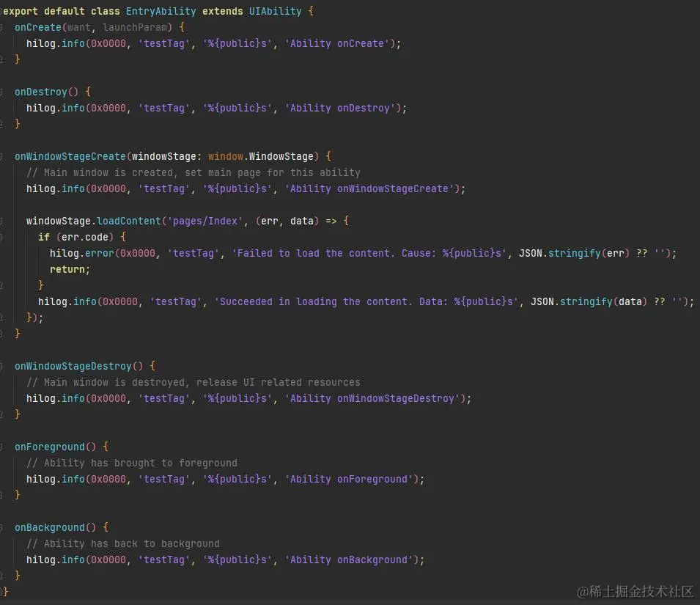Click the 'Ability has back to background' comment

(122, 544)
